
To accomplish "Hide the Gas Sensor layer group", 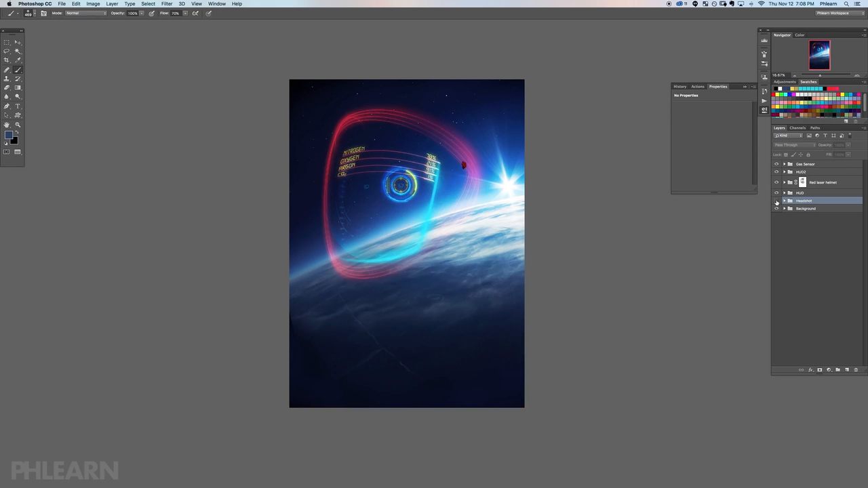I will (776, 164).
